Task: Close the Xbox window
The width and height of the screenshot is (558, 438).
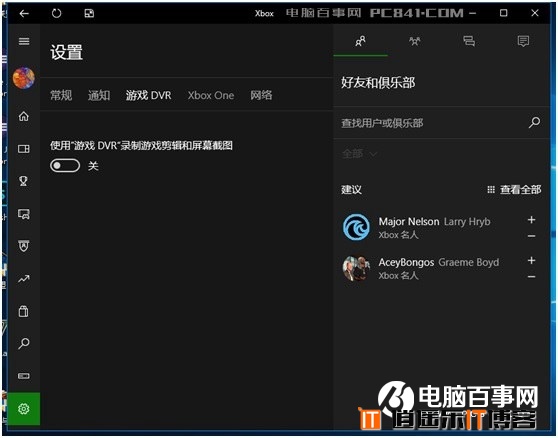Action: pyautogui.click(x=535, y=13)
